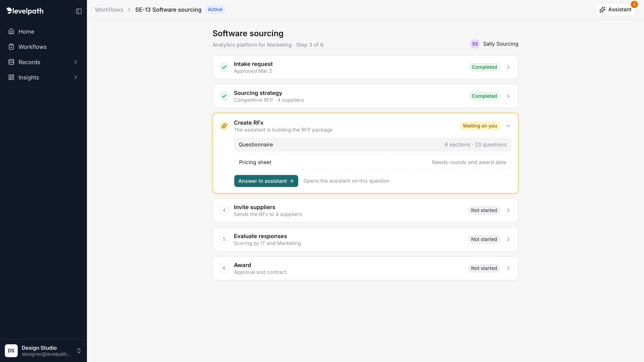Click 'Scoring by IT and Marketing' subtitle
The image size is (644, 362).
pyautogui.click(x=267, y=243)
